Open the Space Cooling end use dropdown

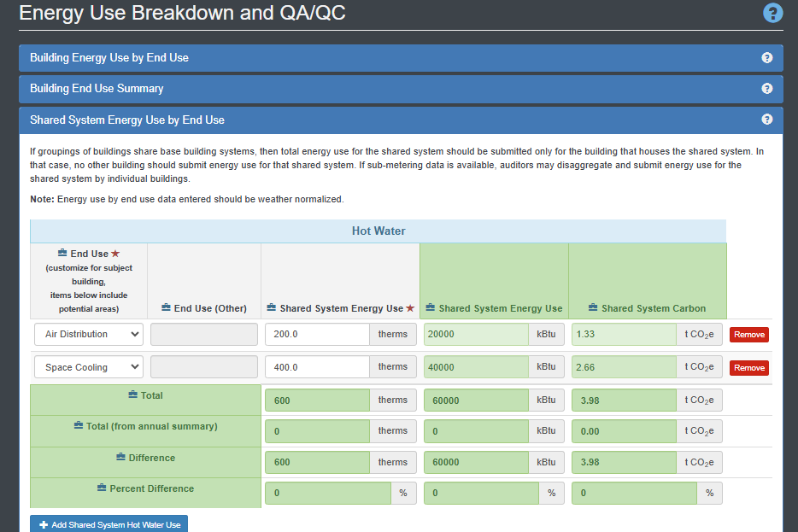(x=89, y=367)
